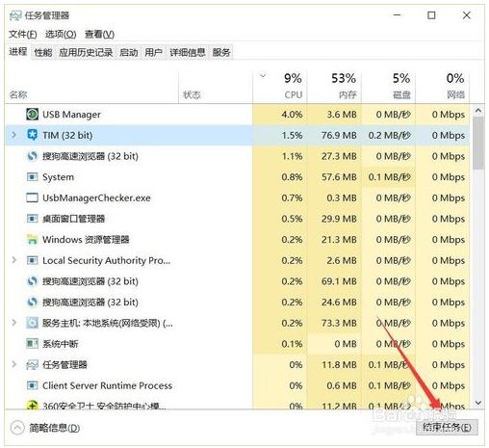
Task: Click the 服务主机 gear icon
Action: [x=32, y=323]
